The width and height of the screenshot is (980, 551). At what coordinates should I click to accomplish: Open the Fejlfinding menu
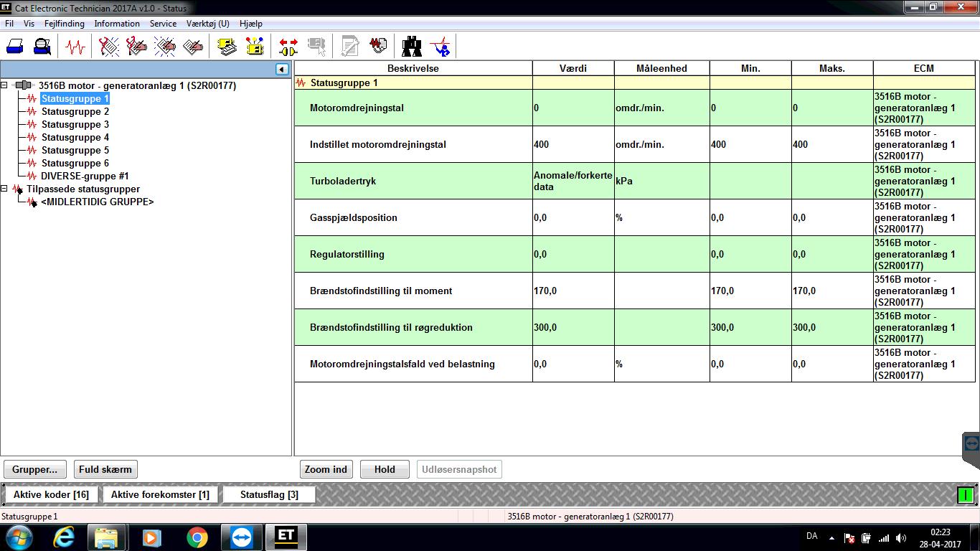(65, 24)
